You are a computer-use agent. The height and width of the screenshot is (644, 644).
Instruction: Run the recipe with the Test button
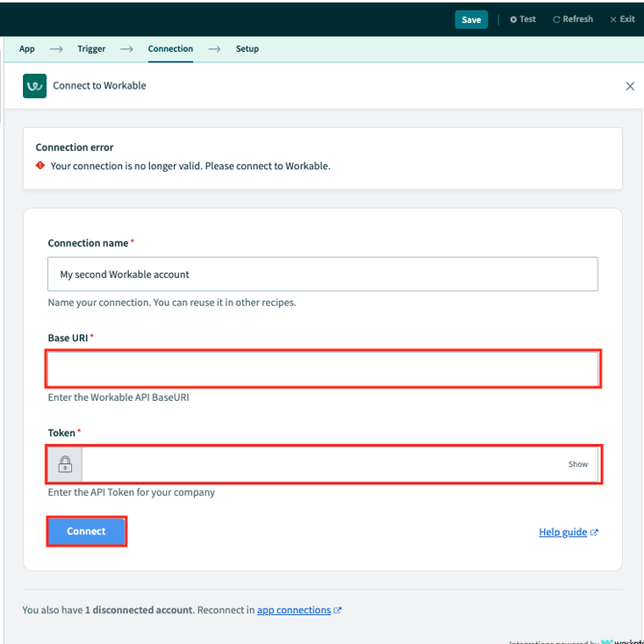(x=523, y=19)
